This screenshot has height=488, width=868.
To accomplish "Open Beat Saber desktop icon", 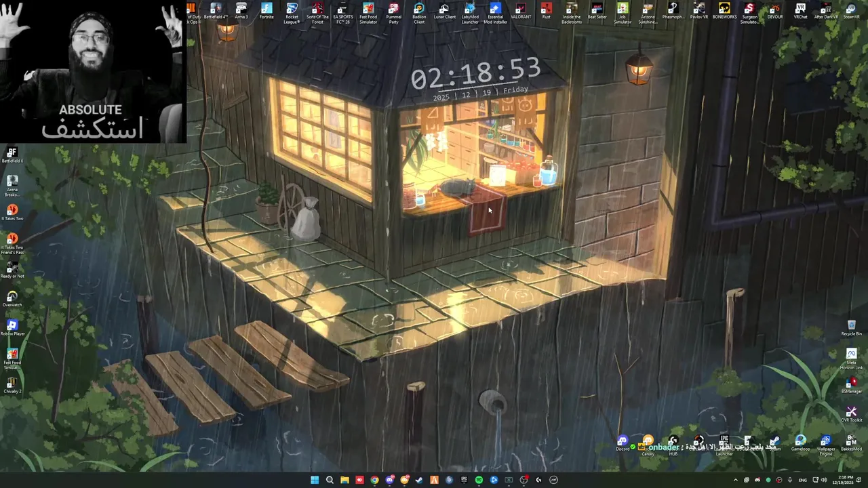I will pyautogui.click(x=597, y=11).
